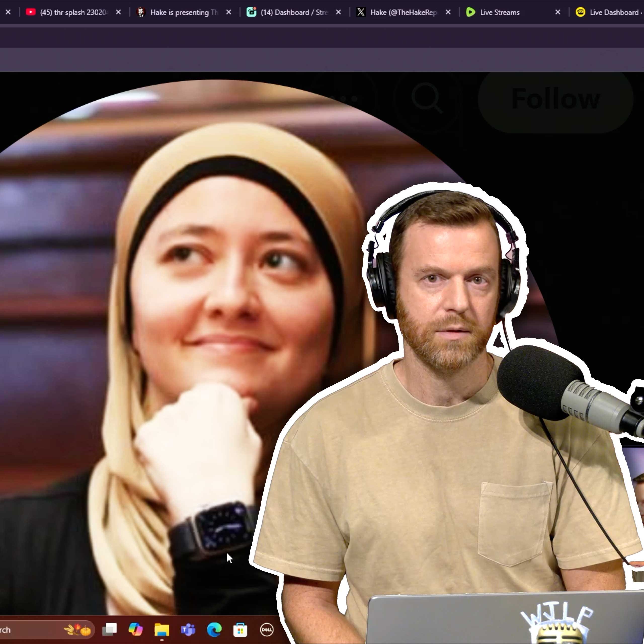
Task: Close the thr splash YouTube tab
Action: [x=118, y=12]
